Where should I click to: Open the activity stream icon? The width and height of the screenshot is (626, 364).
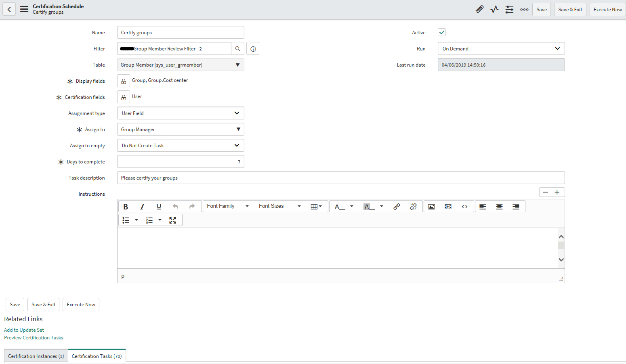pyautogui.click(x=494, y=9)
